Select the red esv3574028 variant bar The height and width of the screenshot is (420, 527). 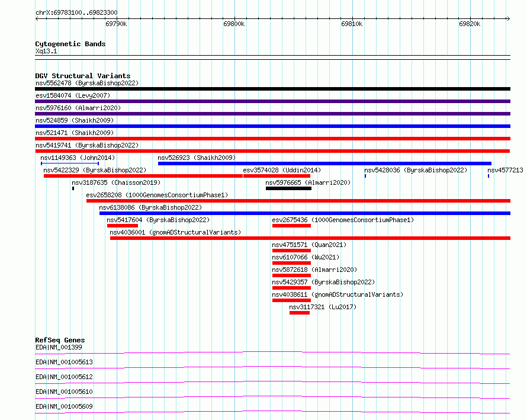[277, 176]
